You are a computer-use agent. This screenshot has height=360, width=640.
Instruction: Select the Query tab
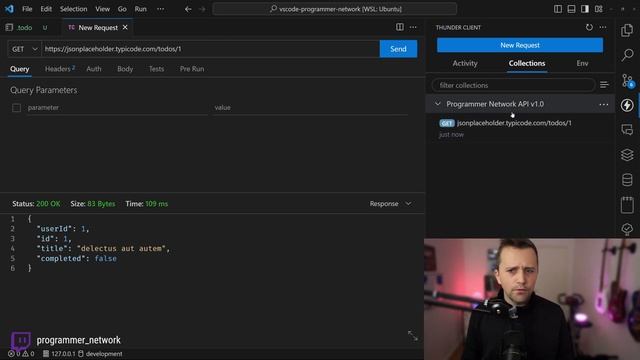tap(20, 69)
